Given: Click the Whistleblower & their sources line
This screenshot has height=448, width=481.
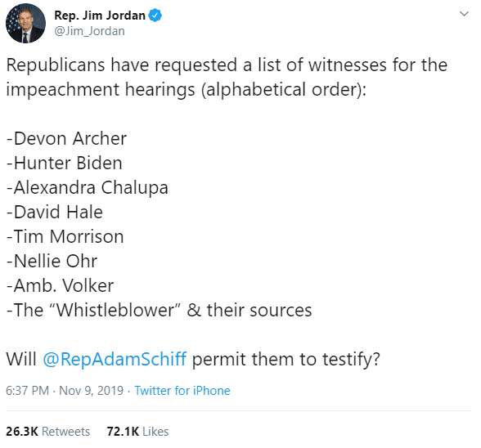Looking at the screenshot, I should [x=160, y=310].
